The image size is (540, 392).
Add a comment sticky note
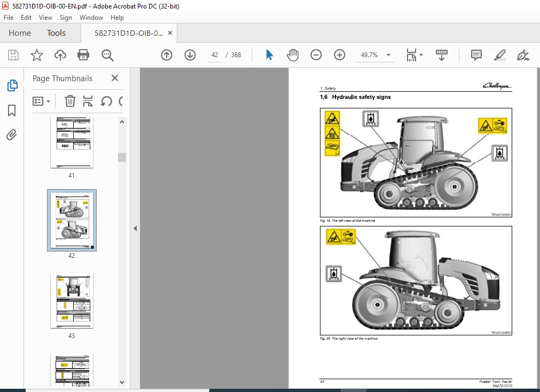[476, 55]
